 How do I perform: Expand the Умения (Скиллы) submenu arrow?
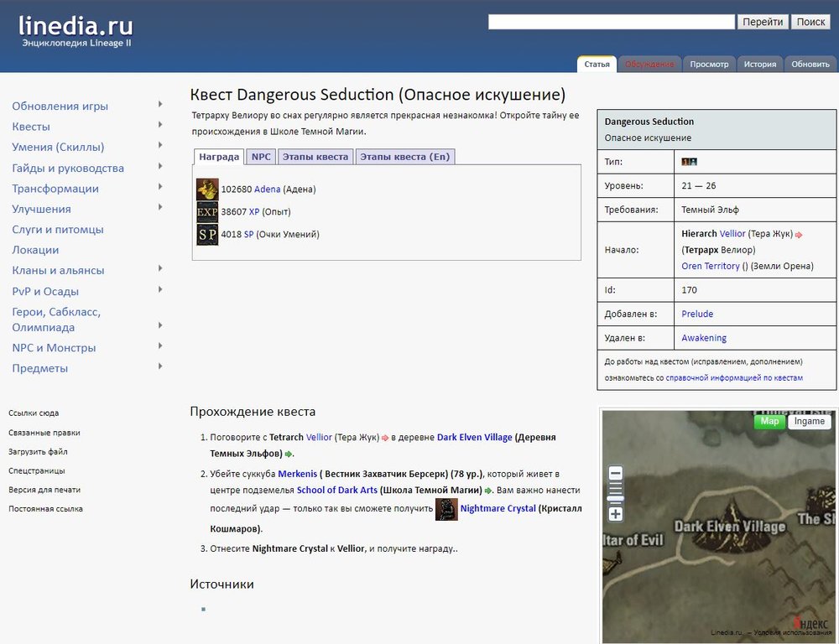tap(160, 147)
